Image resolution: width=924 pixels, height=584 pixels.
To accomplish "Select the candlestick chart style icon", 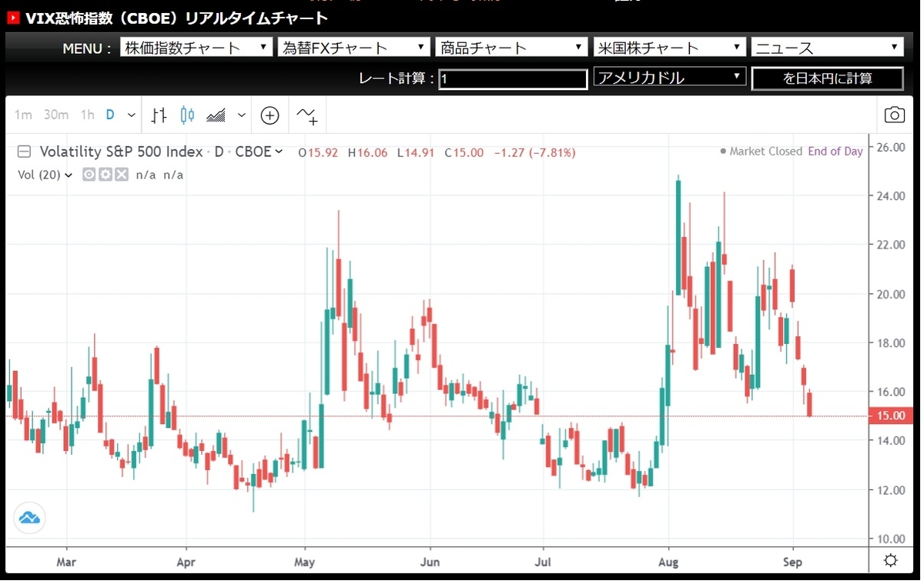I will tap(187, 115).
